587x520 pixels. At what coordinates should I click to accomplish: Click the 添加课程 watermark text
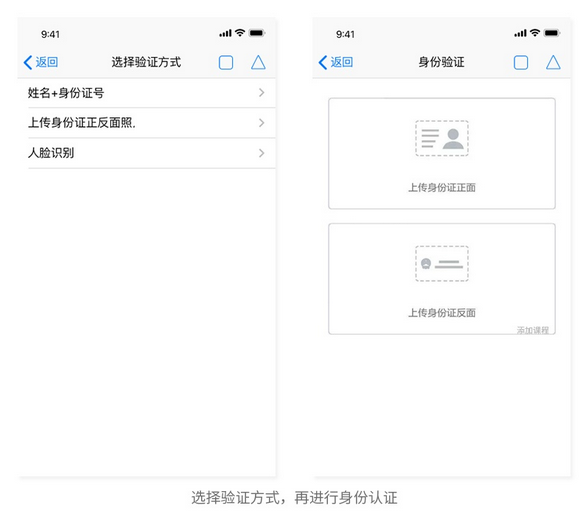533,330
